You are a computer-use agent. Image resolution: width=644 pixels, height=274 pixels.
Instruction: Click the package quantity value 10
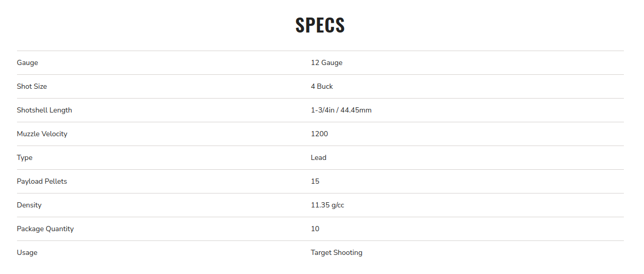coord(315,229)
